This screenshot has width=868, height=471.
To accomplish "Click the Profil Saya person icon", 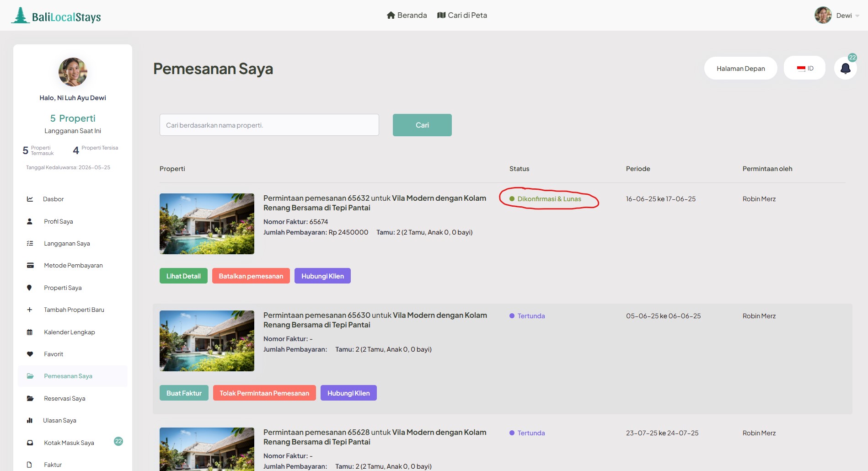I will pos(30,221).
